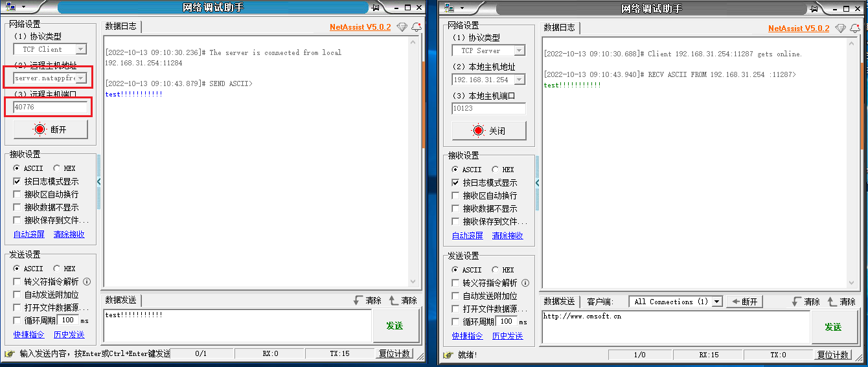This screenshot has height=367, width=868.
Task: Click the status bar hand icon in client window
Action: [10, 354]
